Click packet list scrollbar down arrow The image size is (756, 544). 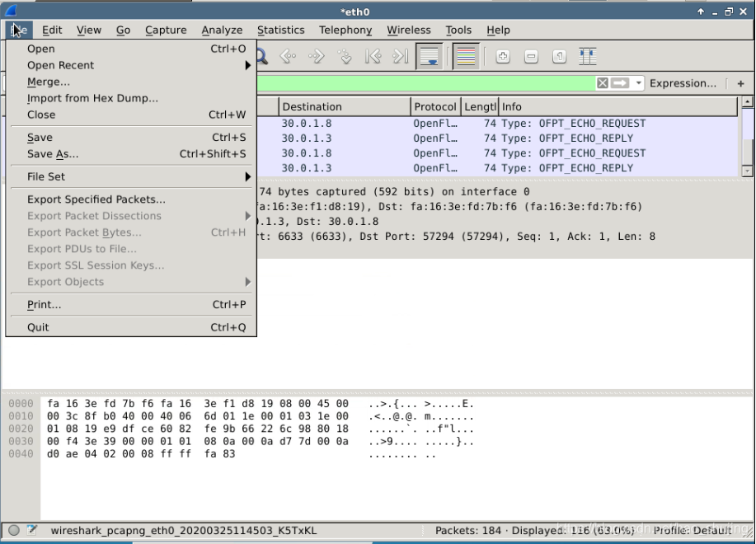[747, 171]
